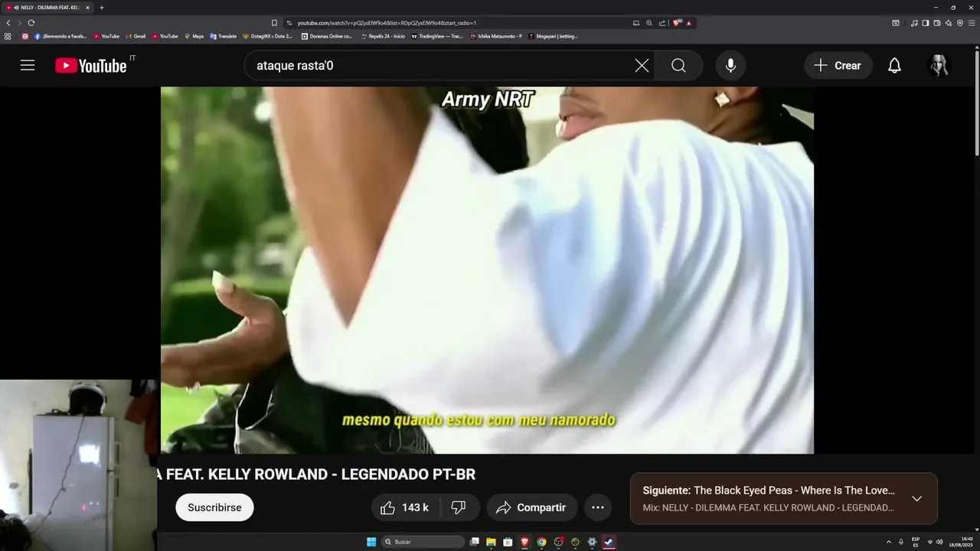Open the volume speaker tray icon
980x551 pixels.
pyautogui.click(x=939, y=542)
